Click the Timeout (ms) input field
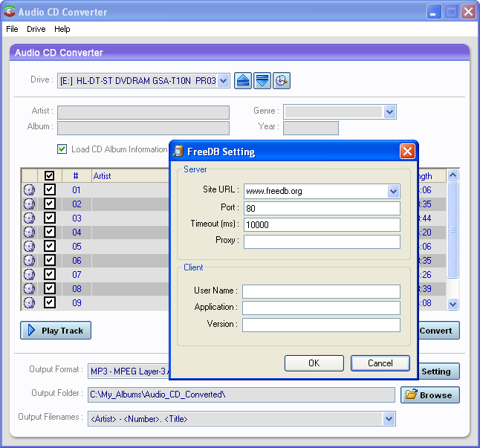 coord(322,225)
